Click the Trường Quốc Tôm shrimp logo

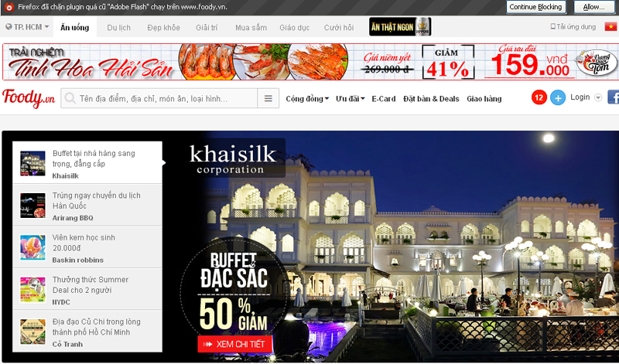(597, 63)
